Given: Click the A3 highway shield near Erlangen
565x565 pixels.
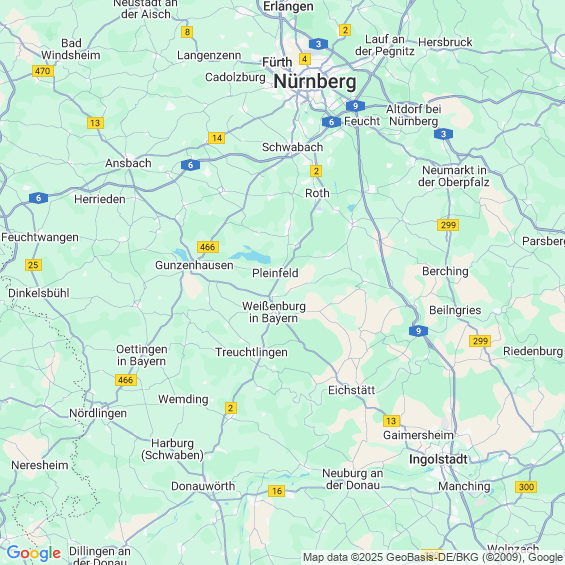Looking at the screenshot, I should point(318,44).
